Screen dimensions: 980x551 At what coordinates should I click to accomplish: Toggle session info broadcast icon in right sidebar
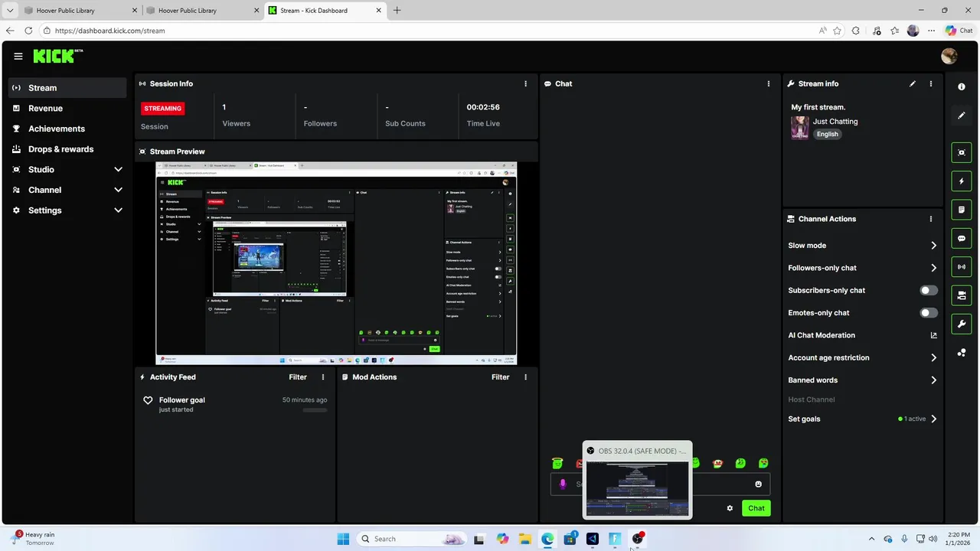click(x=962, y=267)
